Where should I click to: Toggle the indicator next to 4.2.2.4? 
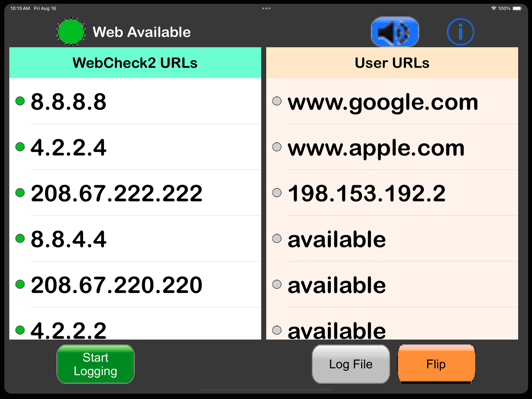(20, 147)
